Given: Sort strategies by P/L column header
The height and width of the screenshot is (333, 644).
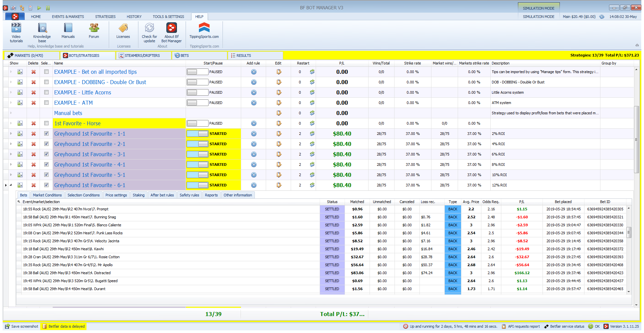Looking at the screenshot, I should (342, 63).
